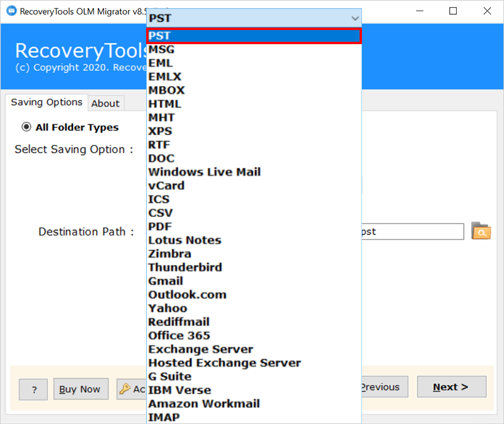Pick Hosted Exchange Server option
The height and width of the screenshot is (424, 504).
pos(254,363)
